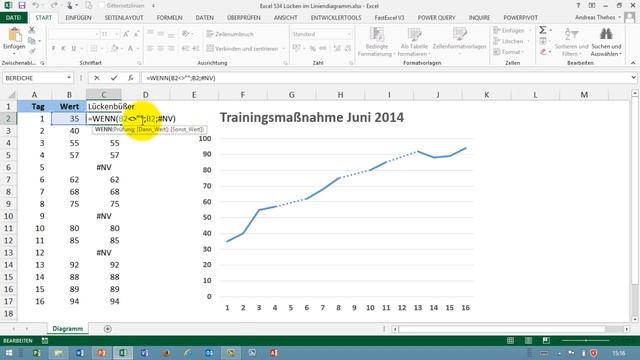Select the chart title Trainingsmaßnahme Juni 2014
Screen dimensions: 640x360
tap(312, 118)
